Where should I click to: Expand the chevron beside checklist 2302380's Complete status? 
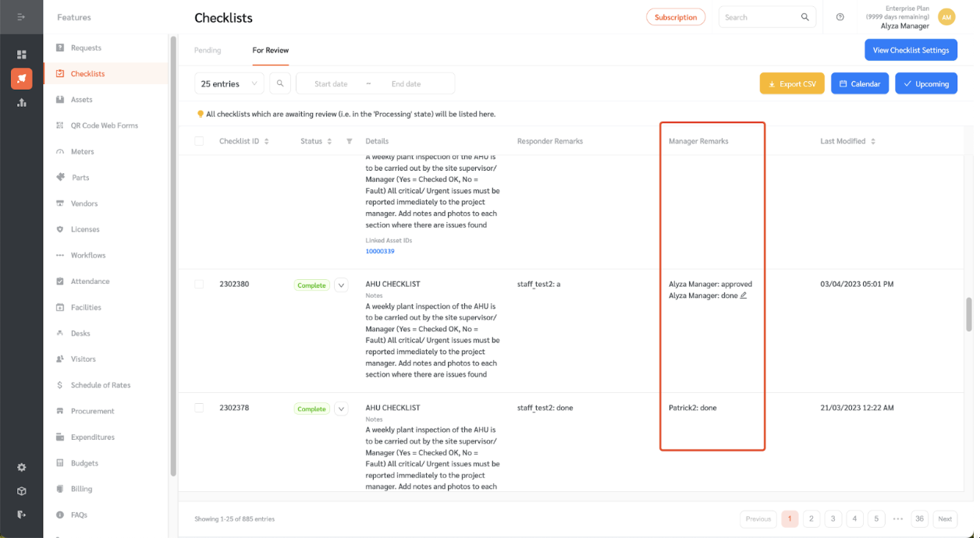pyautogui.click(x=341, y=285)
